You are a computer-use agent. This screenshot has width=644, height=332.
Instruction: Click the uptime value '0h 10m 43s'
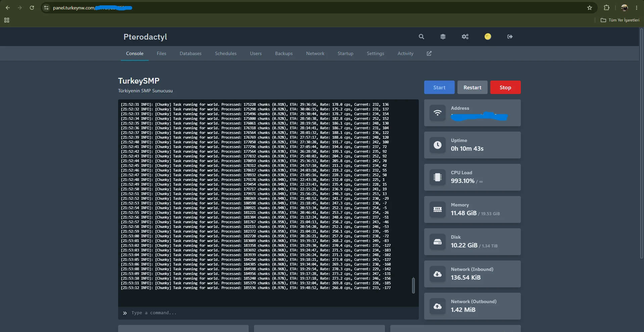point(467,149)
